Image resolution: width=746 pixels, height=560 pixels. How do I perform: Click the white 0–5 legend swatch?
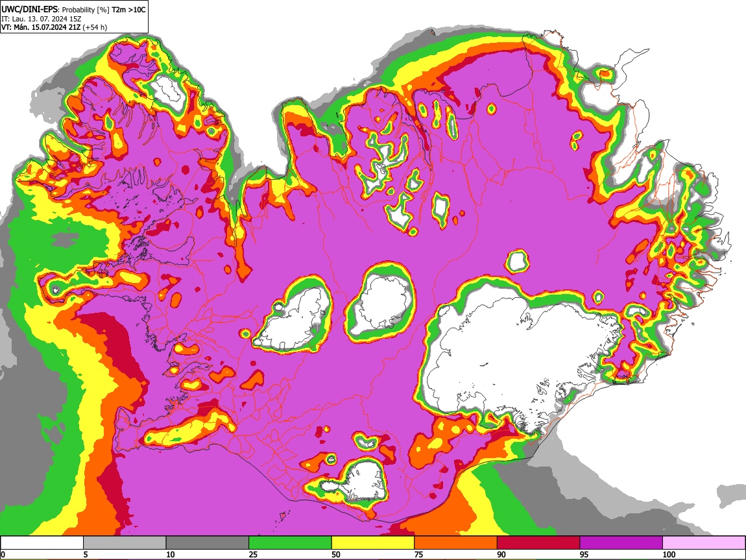click(x=42, y=542)
